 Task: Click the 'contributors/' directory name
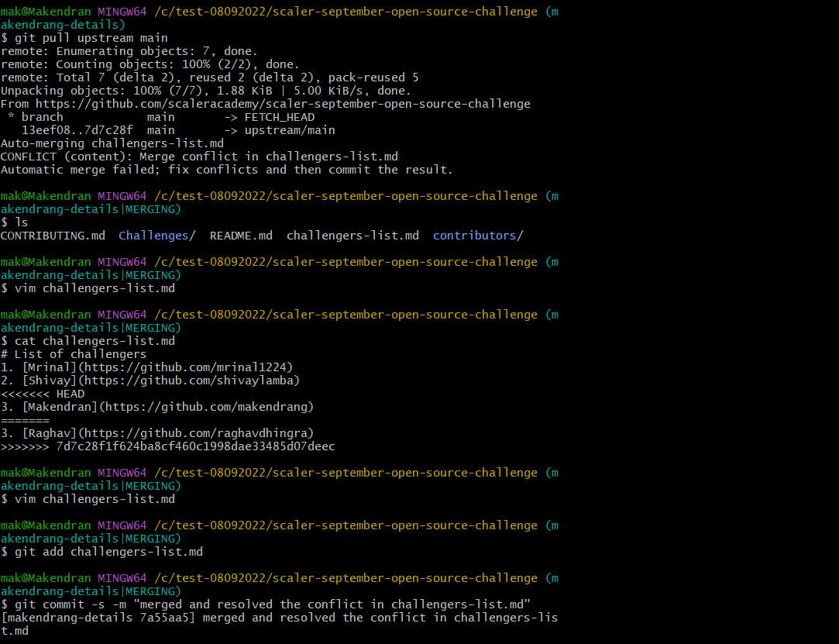478,236
